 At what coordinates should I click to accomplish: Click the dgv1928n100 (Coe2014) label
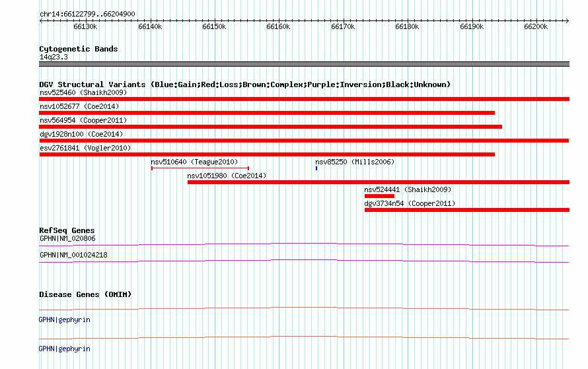[x=81, y=134]
